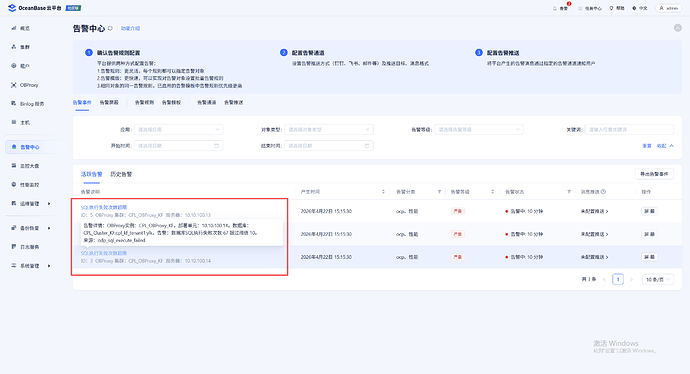Switch to the 告警事件 tab

[82, 103]
